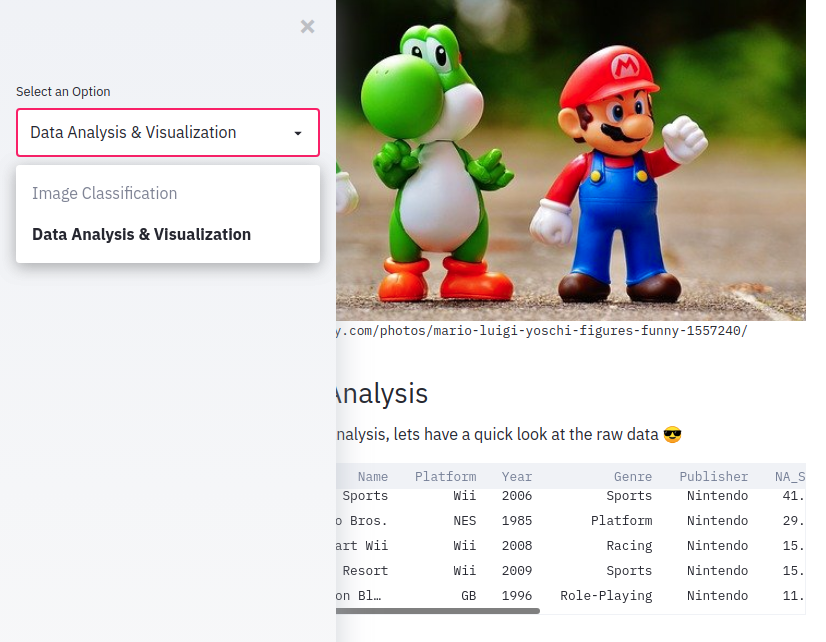
Task: Click the Analysis heading
Action: click(x=381, y=394)
